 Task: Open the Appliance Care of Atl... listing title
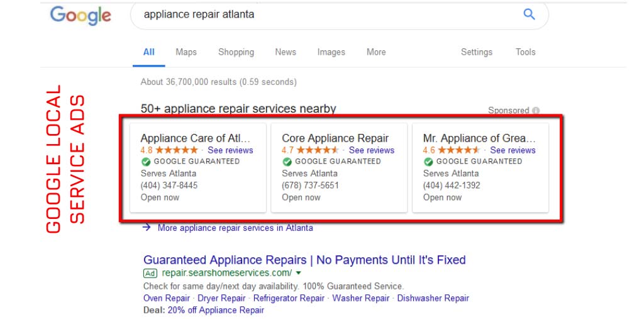point(196,138)
